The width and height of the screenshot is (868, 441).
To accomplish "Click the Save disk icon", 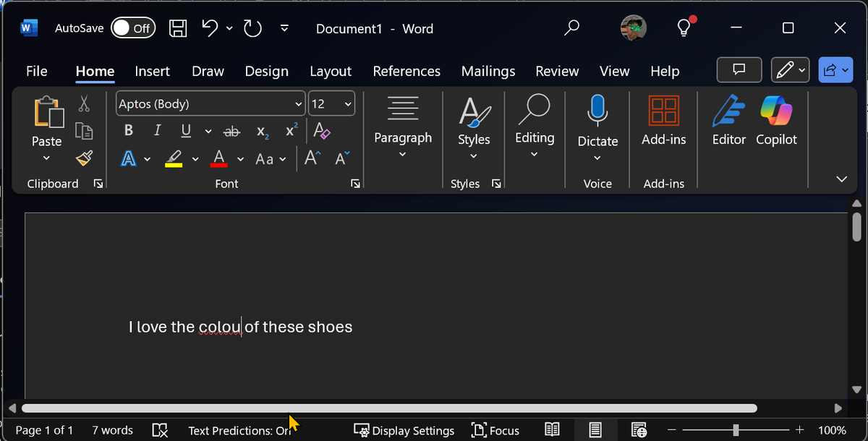I will [178, 28].
